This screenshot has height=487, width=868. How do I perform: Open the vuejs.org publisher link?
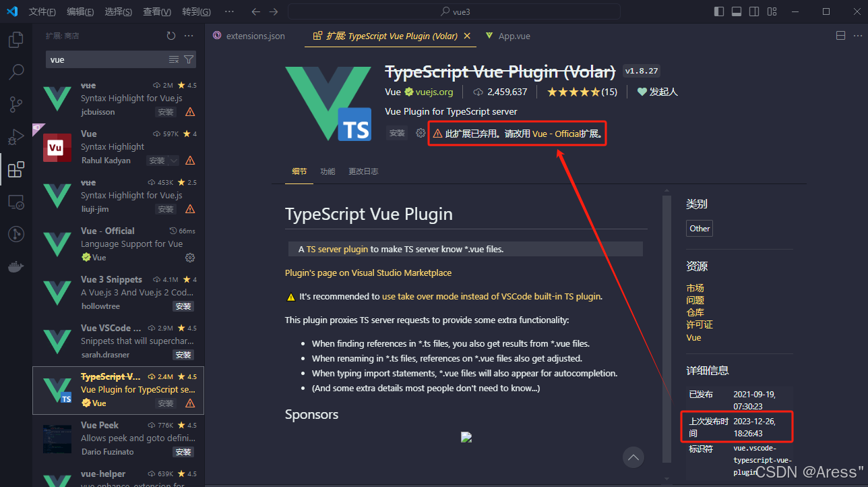click(434, 92)
